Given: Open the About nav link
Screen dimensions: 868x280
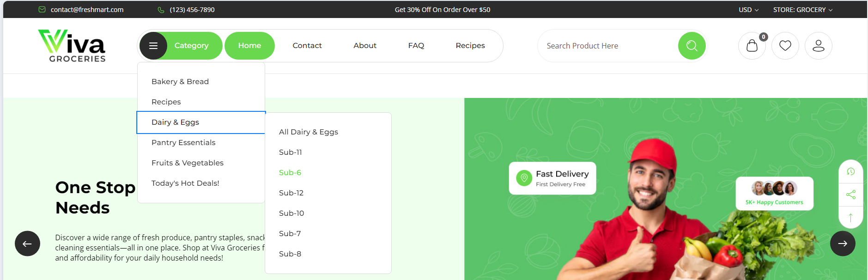Looking at the screenshot, I should pyautogui.click(x=365, y=46).
